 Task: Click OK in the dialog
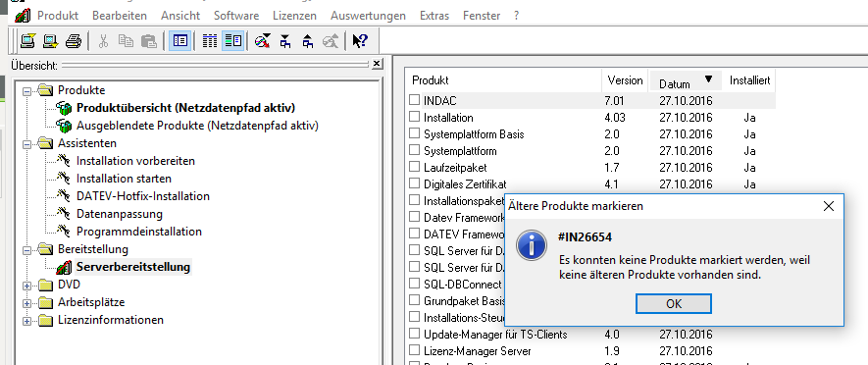tap(674, 303)
